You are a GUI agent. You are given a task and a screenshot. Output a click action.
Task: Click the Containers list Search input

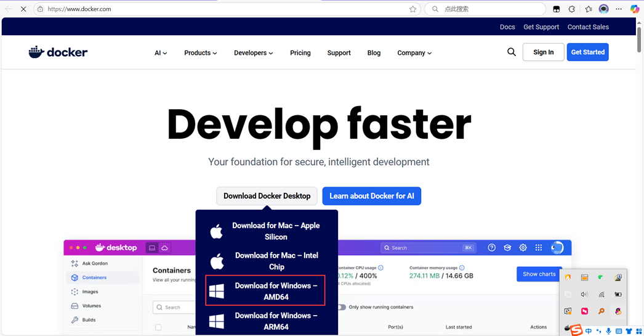tap(175, 307)
